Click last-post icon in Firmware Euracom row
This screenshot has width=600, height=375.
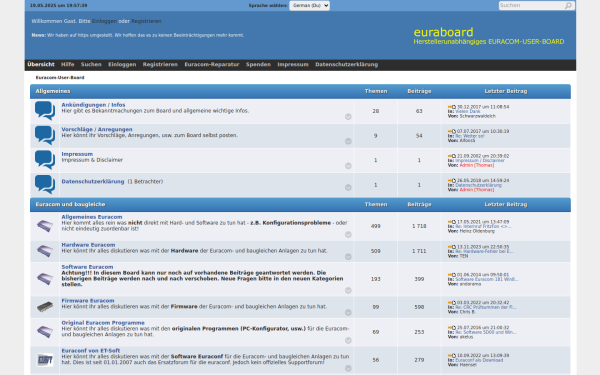(x=452, y=303)
